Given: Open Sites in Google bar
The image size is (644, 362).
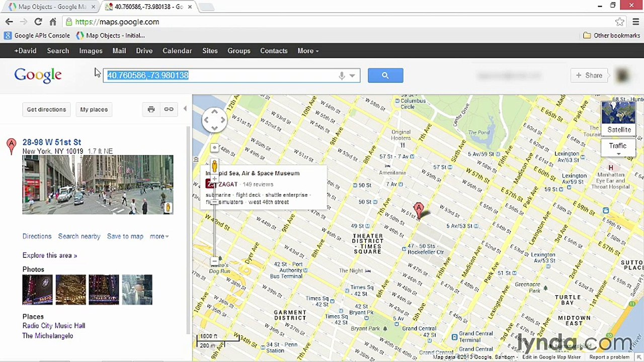Looking at the screenshot, I should [x=210, y=51].
